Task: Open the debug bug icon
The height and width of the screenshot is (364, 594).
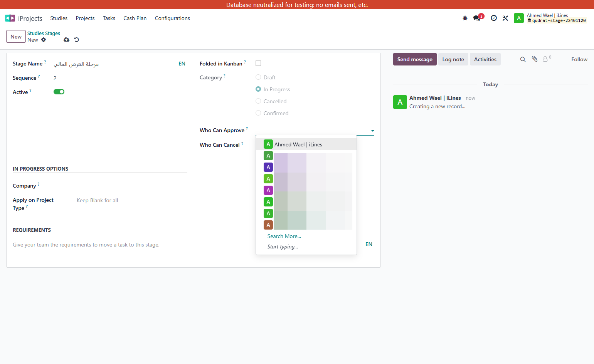Action: point(465,18)
